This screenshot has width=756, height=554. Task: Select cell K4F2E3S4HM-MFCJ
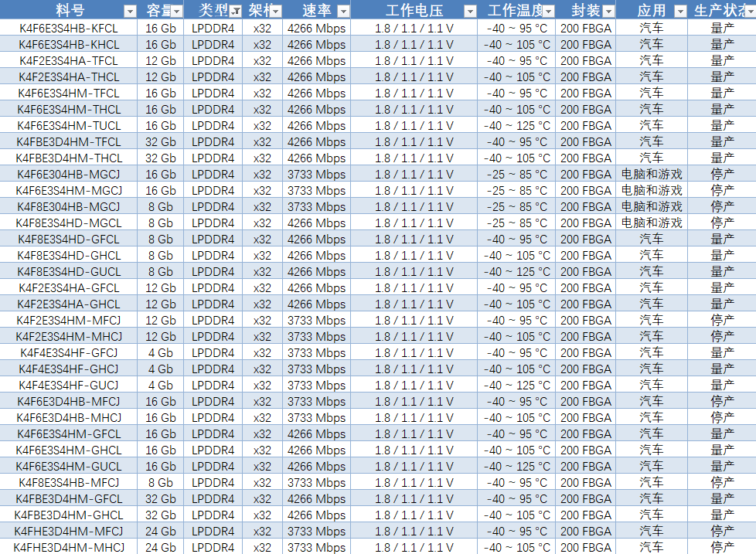69,321
